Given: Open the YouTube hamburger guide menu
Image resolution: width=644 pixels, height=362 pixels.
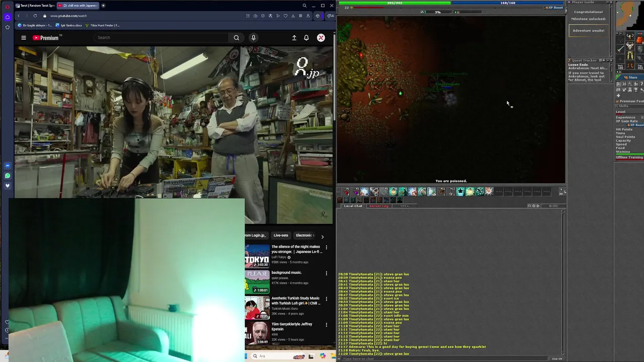Looking at the screenshot, I should point(23,38).
